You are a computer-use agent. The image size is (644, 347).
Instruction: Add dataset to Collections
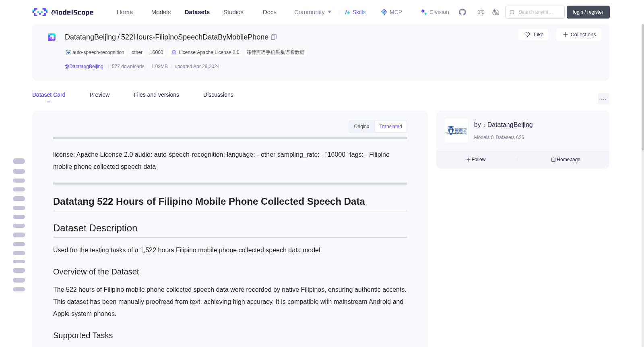pos(579,35)
